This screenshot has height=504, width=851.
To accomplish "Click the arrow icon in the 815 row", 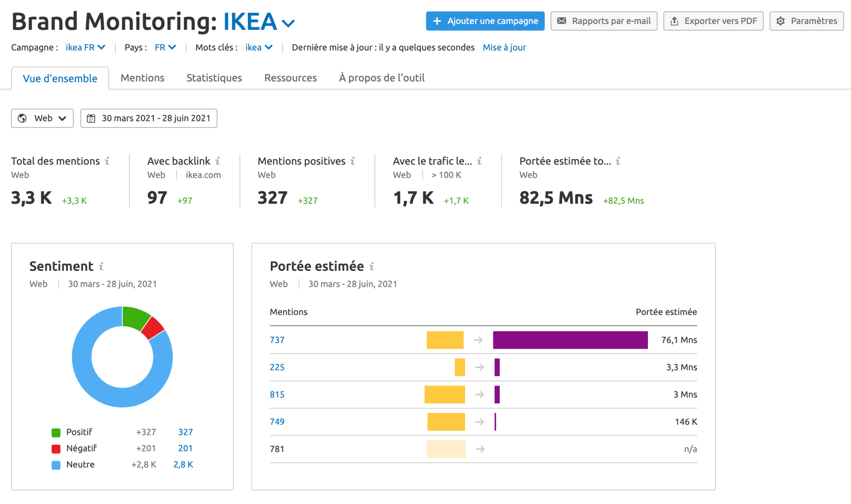I will pos(480,395).
